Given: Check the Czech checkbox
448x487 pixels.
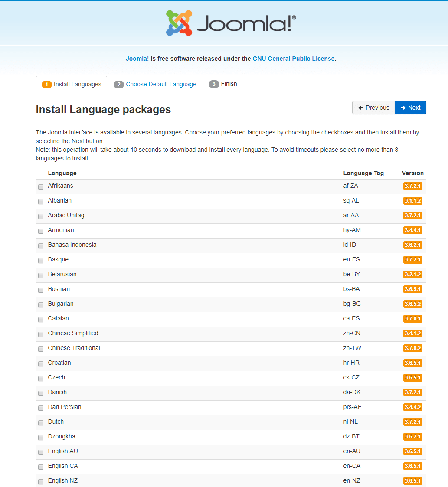Looking at the screenshot, I should [x=41, y=379].
